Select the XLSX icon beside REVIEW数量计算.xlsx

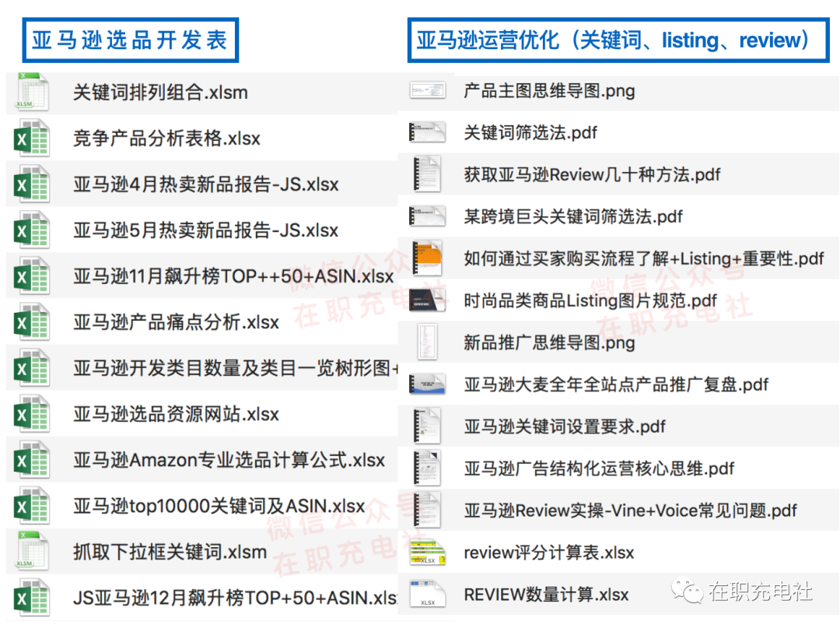(428, 595)
